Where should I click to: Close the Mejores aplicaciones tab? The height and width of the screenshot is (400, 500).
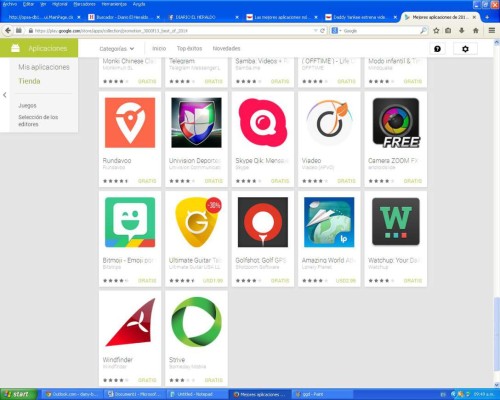point(474,17)
